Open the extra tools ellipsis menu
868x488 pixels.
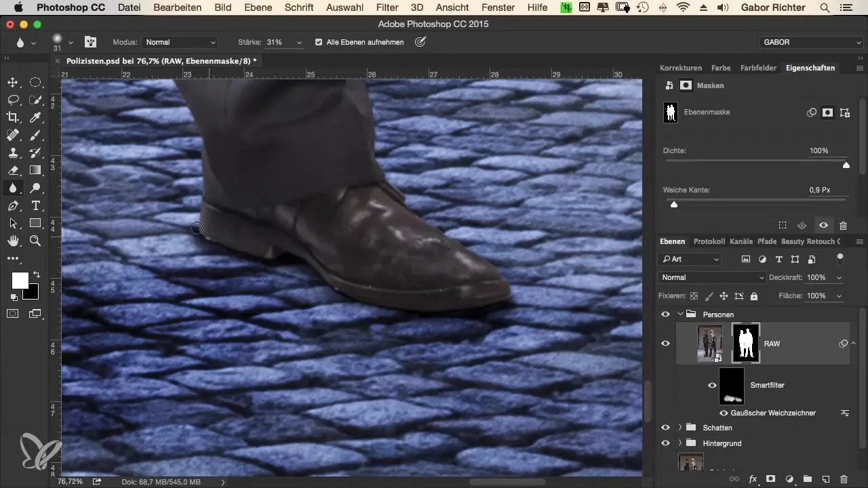click(13, 258)
